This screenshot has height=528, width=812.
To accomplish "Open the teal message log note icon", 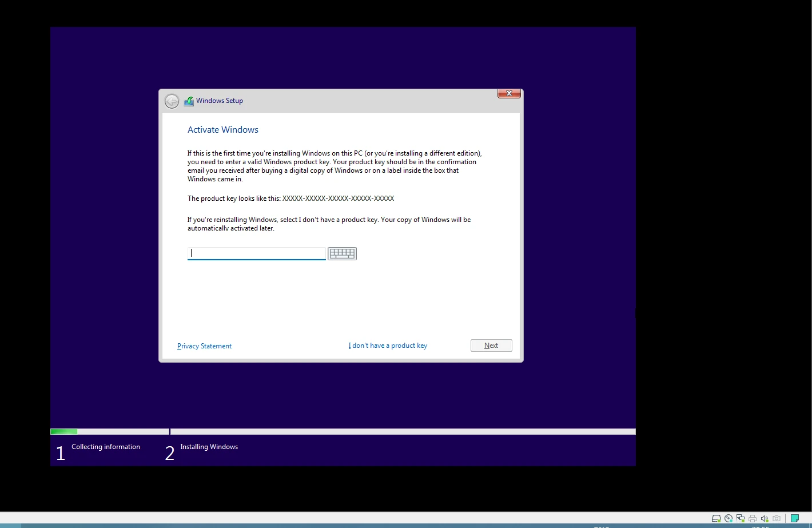I will [x=795, y=519].
